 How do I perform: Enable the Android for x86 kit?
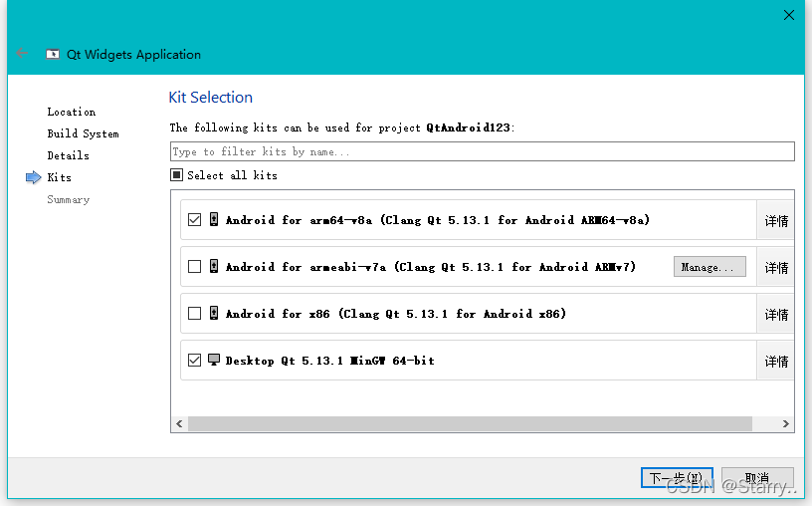tap(194, 313)
